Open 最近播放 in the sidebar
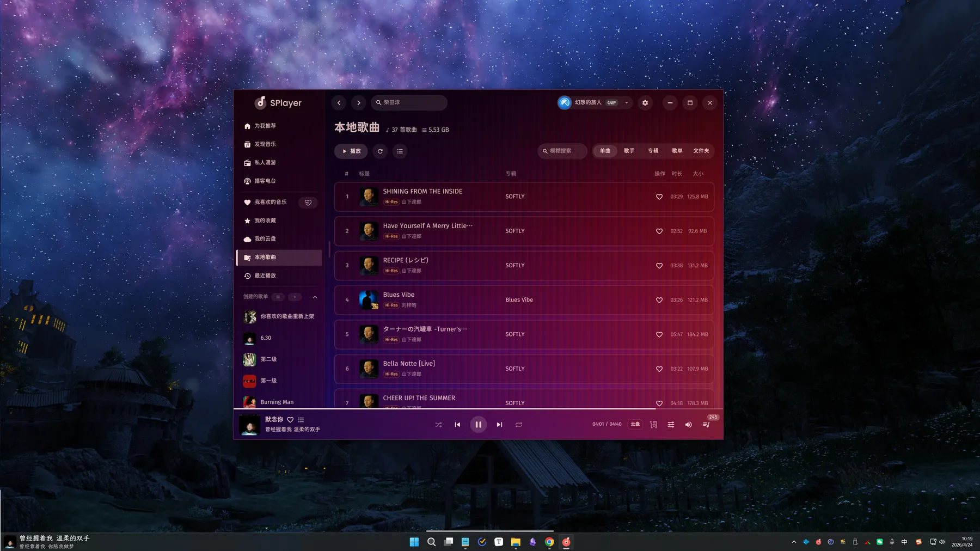The height and width of the screenshot is (551, 980). (x=266, y=275)
